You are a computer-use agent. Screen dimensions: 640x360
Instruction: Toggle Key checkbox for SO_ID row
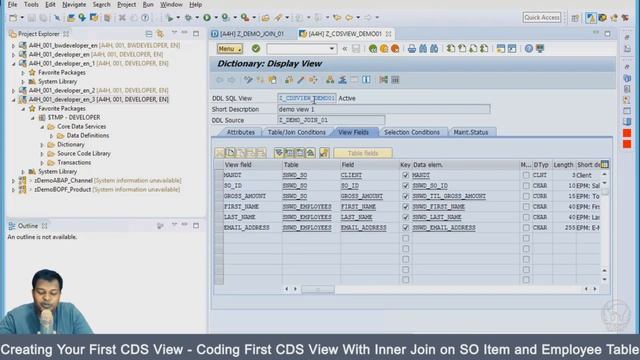[405, 186]
